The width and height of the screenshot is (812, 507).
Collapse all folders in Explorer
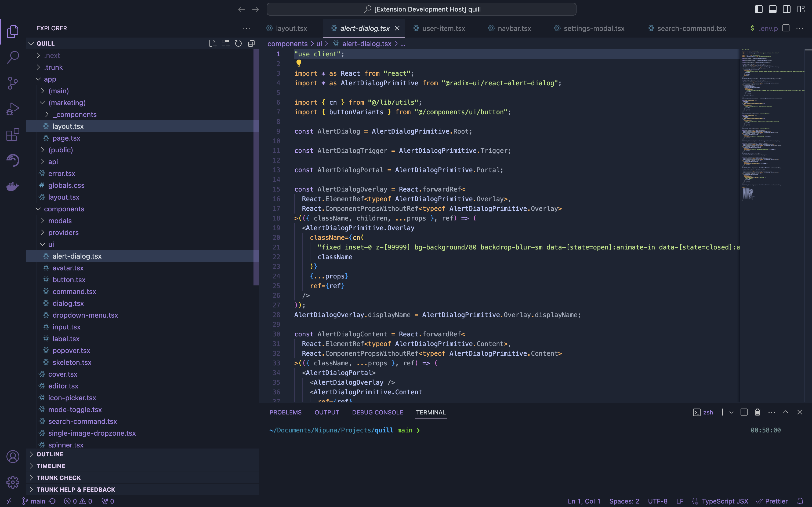coord(251,43)
